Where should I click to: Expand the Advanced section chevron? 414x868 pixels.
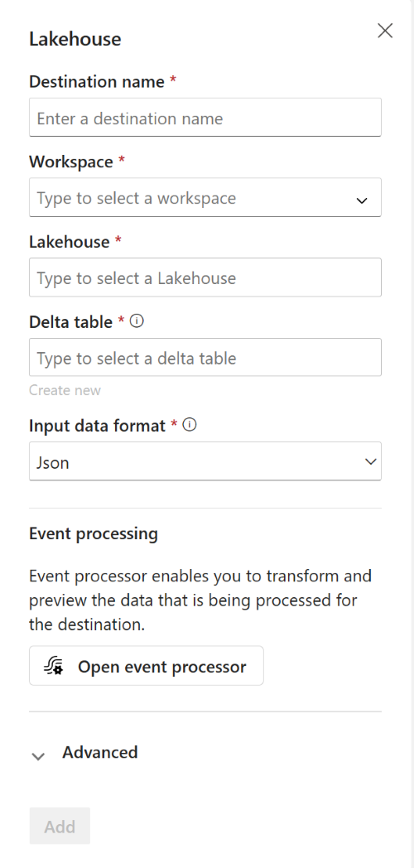(38, 756)
